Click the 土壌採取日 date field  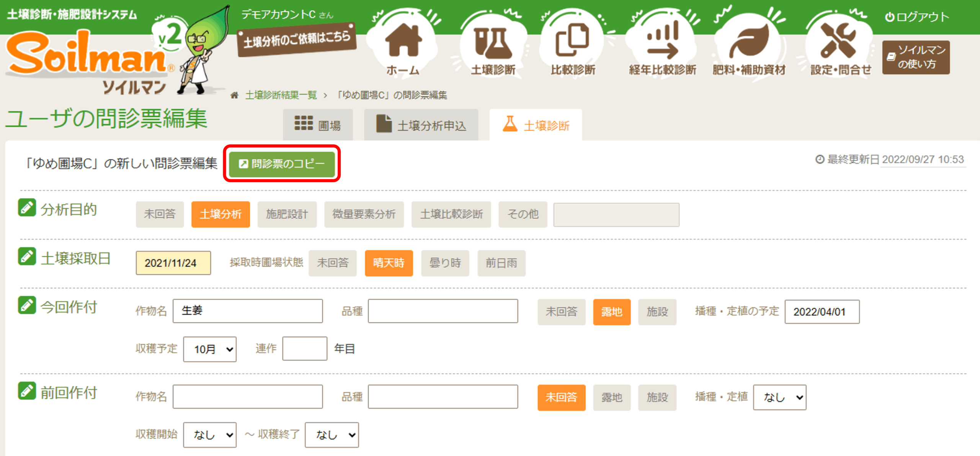(173, 263)
